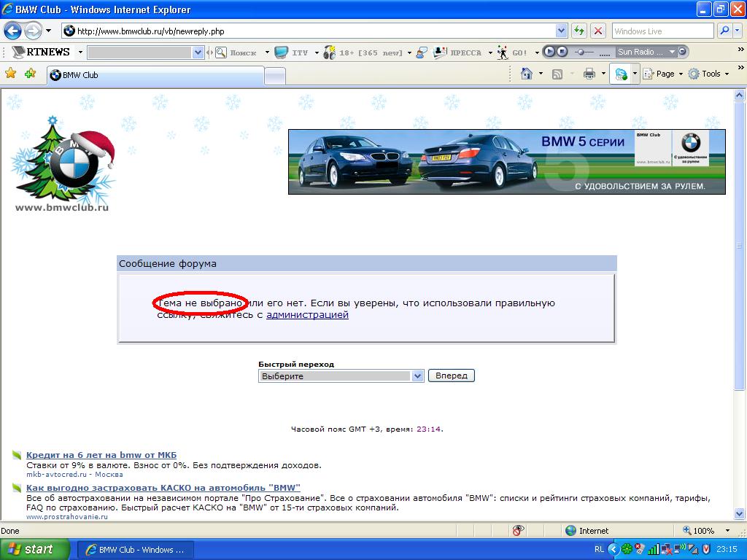
Task: Click the red shield antivirus tray icon
Action: tap(706, 549)
